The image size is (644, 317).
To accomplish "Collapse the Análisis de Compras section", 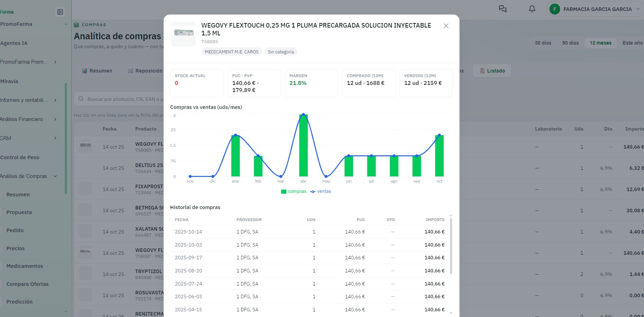I will [x=55, y=176].
